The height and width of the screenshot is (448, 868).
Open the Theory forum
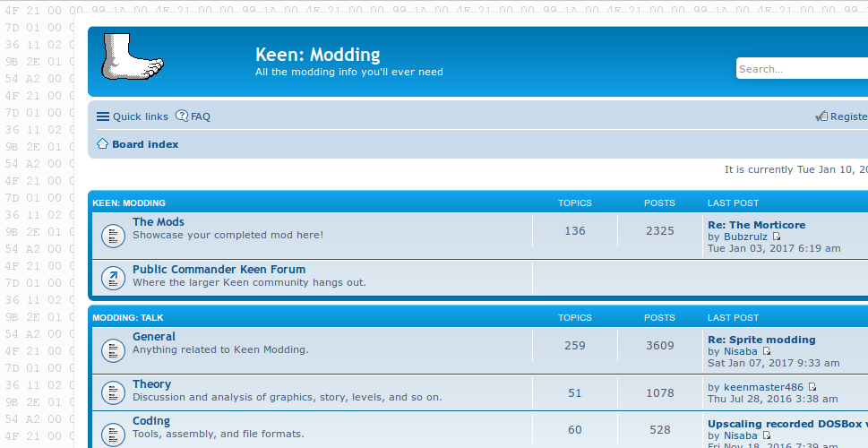click(x=151, y=383)
